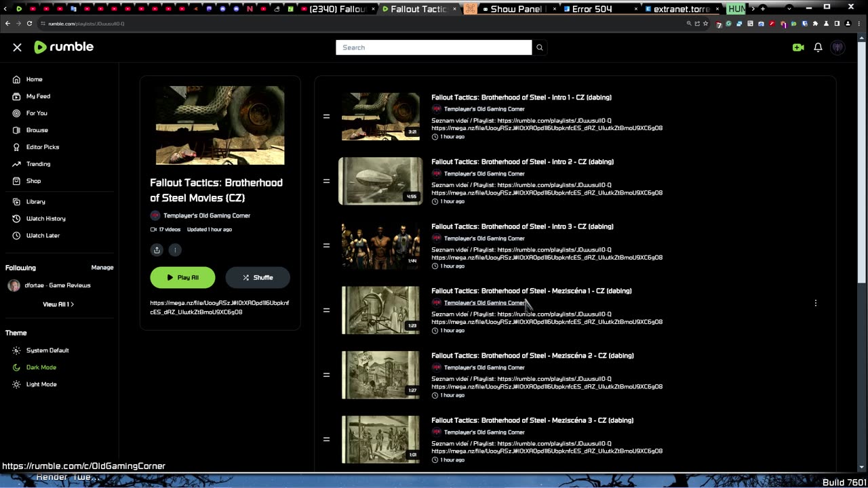Image resolution: width=868 pixels, height=488 pixels.
Task: Open the notifications bell
Action: pyautogui.click(x=818, y=47)
